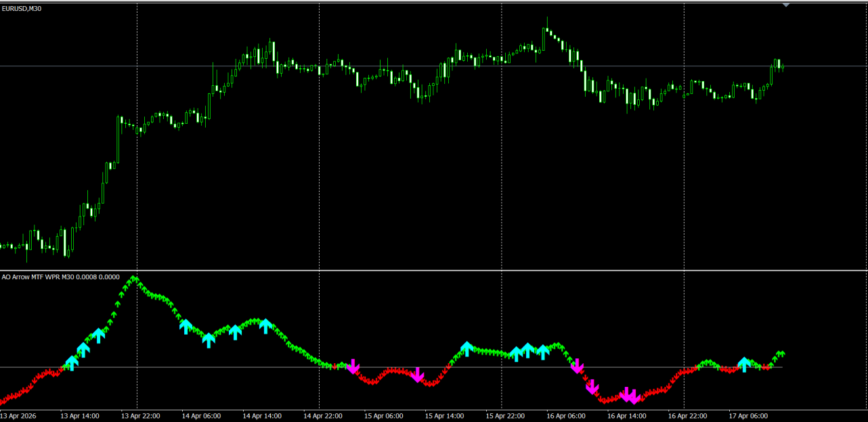Click the 14 Apr 22:00 time label

click(323, 416)
